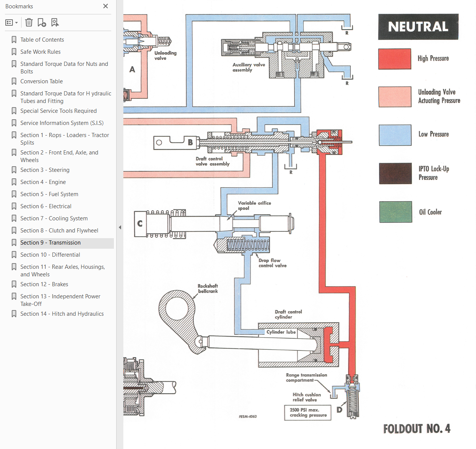Screen dimensions: 476x449
Task: Navigate to Section 3 - Steering
Action: (x=45, y=170)
